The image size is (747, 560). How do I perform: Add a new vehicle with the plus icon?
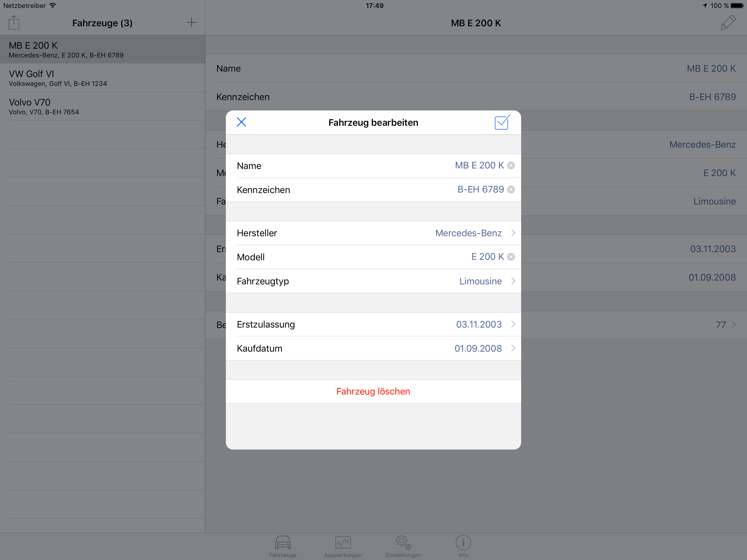point(191,22)
